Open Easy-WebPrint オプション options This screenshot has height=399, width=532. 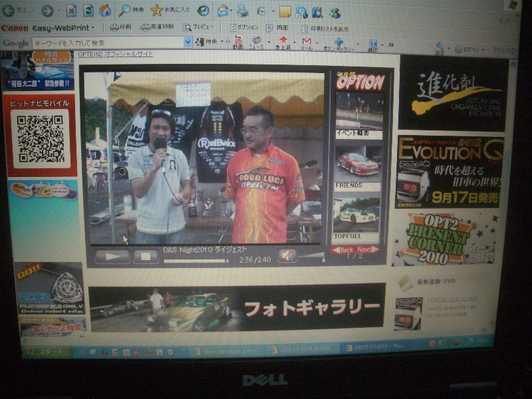[244, 27]
